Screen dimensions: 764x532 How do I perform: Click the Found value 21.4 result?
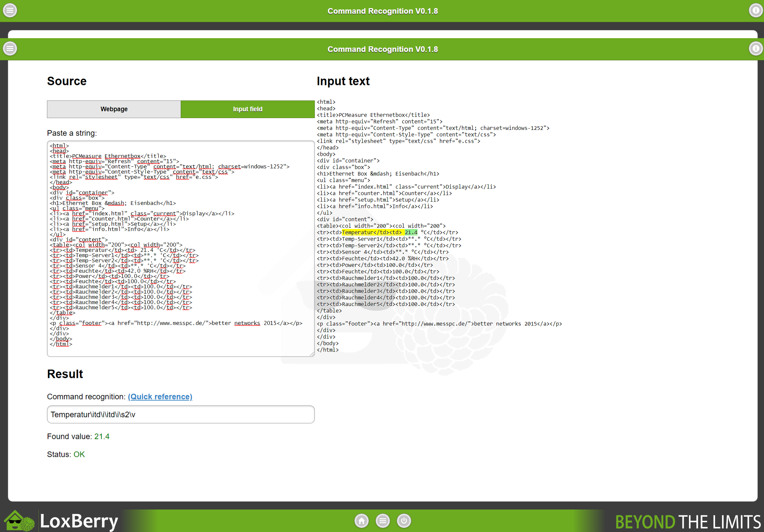coord(102,436)
